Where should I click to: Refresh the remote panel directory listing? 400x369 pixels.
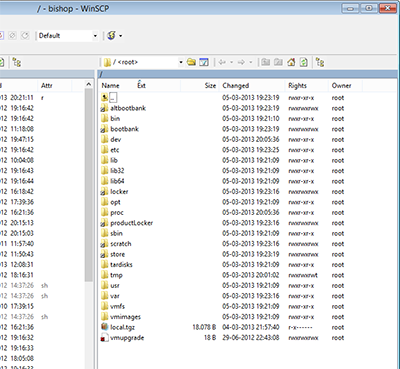pyautogui.click(x=303, y=62)
